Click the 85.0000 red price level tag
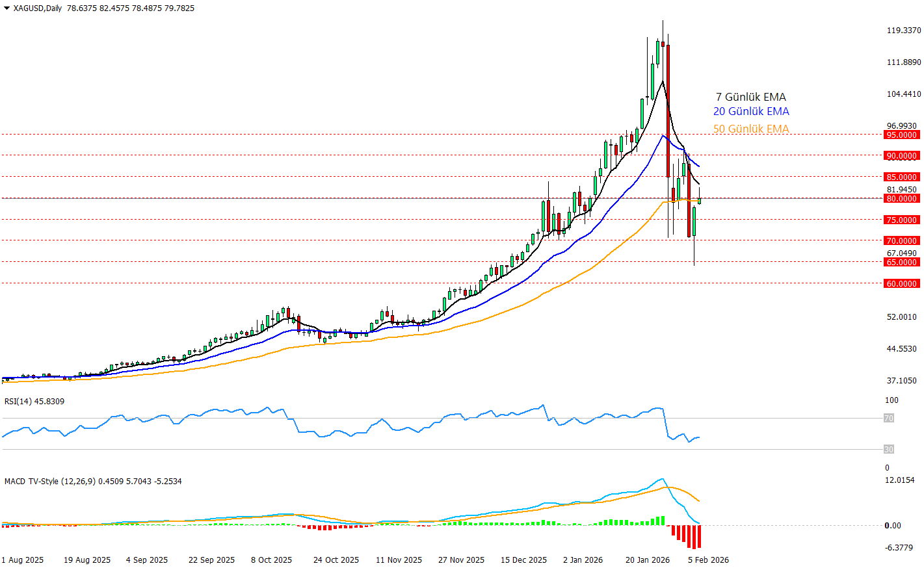The width and height of the screenshot is (924, 568). click(901, 177)
